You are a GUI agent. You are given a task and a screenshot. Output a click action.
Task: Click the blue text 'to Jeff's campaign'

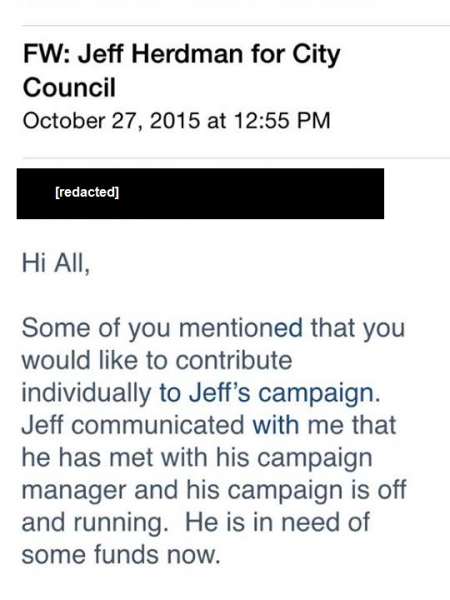pos(266,393)
